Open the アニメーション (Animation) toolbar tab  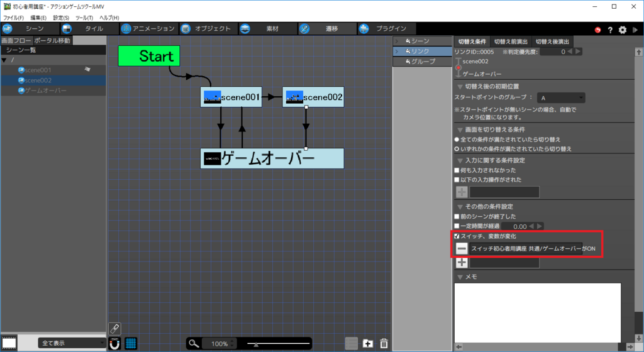click(x=148, y=29)
